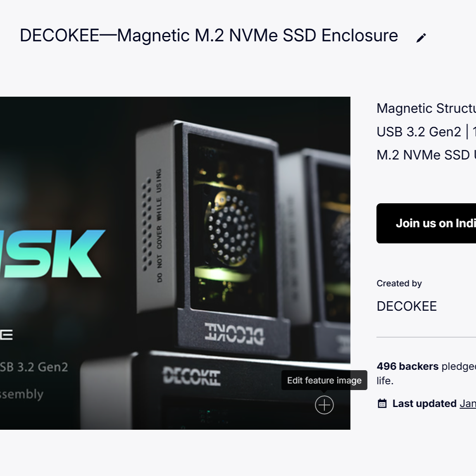Select the DECOKEE creator name under Created by
The width and height of the screenshot is (476, 476).
407,306
